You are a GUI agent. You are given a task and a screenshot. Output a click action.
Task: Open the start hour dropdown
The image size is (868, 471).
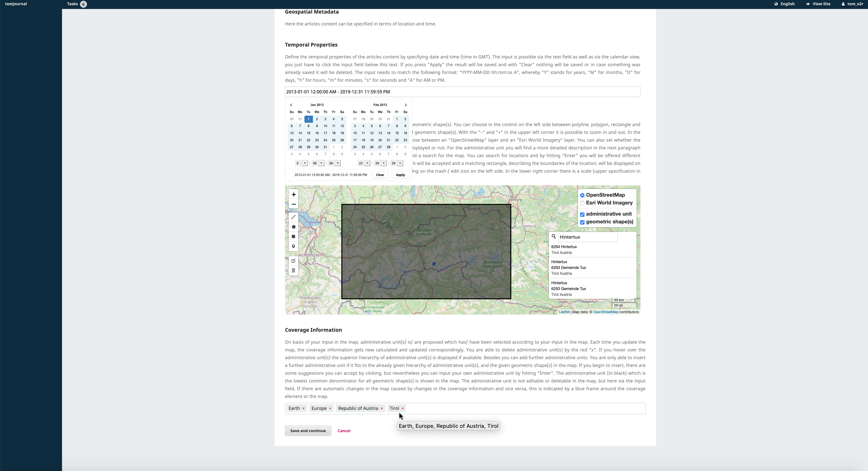[304, 163]
